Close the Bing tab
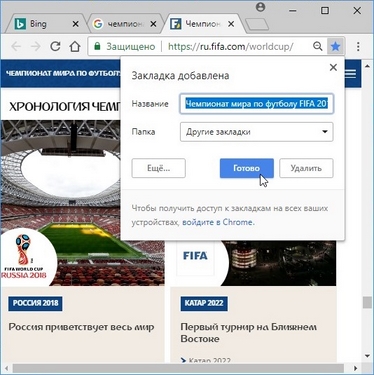 [x=76, y=24]
